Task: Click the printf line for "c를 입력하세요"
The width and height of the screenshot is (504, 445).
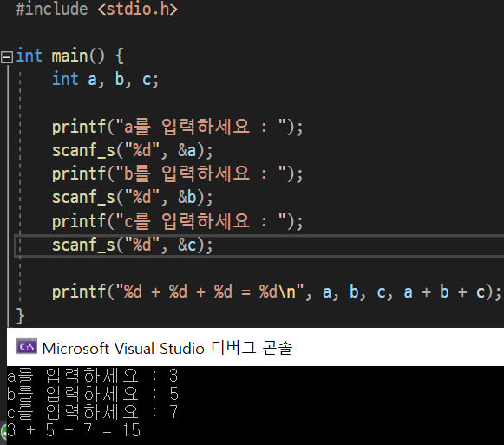Action: (x=178, y=221)
